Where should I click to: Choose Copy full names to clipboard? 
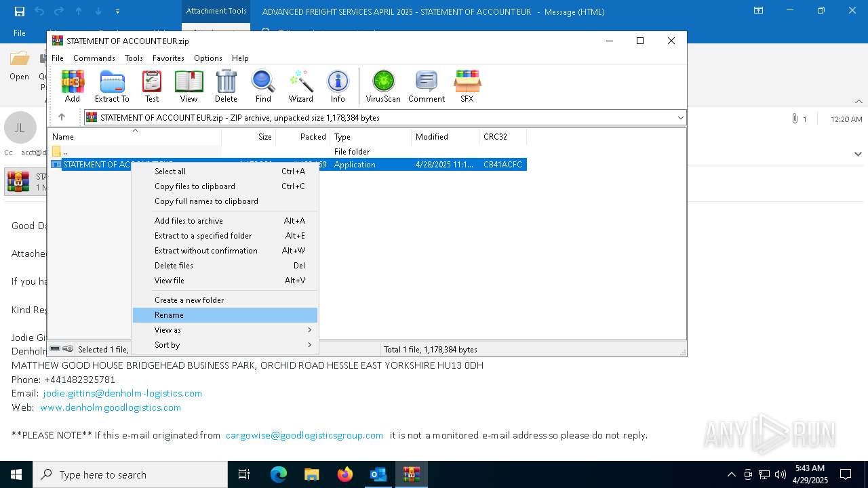pyautogui.click(x=225, y=201)
